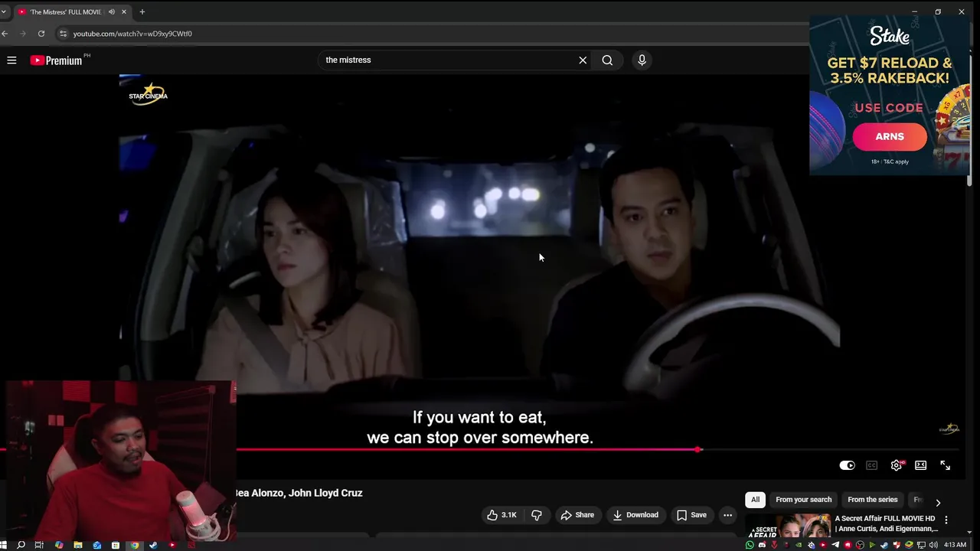Image resolution: width=980 pixels, height=551 pixels.
Task: Go back in the browser
Action: coord(5,34)
